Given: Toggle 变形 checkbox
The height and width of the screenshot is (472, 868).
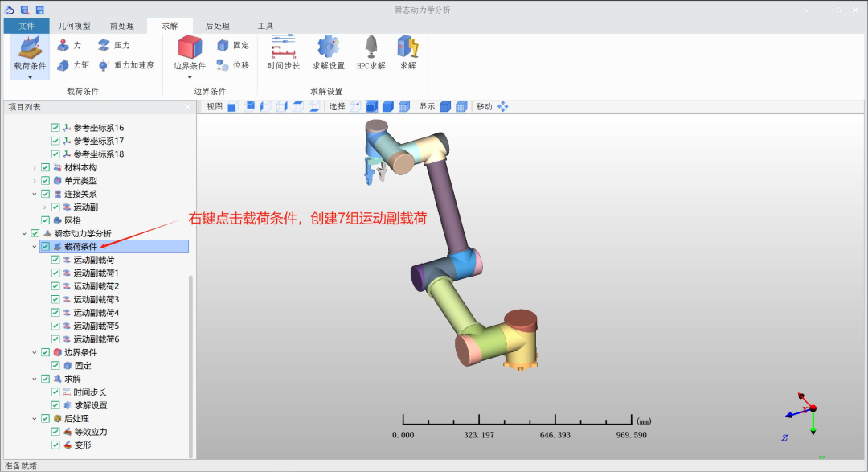Looking at the screenshot, I should click(x=55, y=445).
